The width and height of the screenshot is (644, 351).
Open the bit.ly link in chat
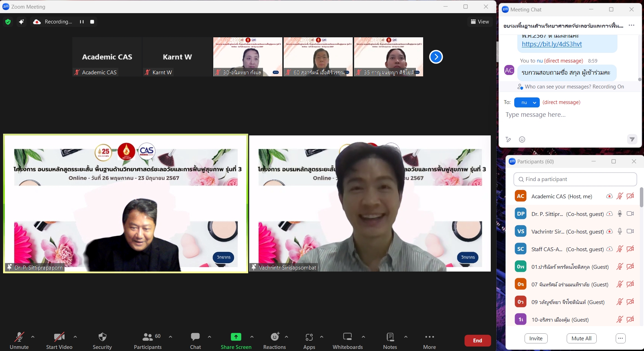[x=552, y=44]
